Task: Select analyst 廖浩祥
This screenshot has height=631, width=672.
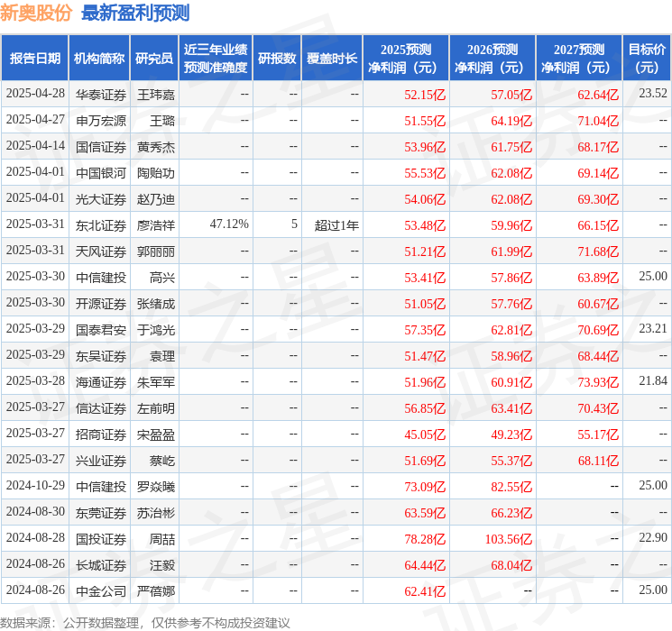Action: click(156, 225)
